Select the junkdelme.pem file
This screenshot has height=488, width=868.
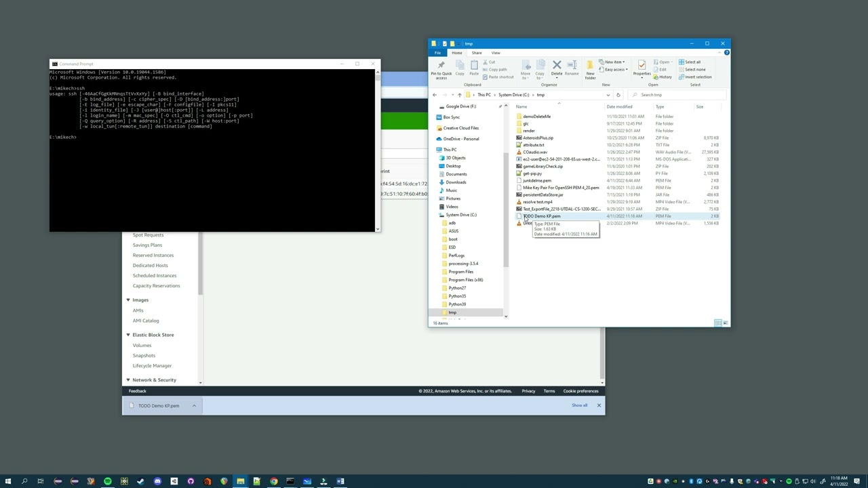[x=537, y=181]
